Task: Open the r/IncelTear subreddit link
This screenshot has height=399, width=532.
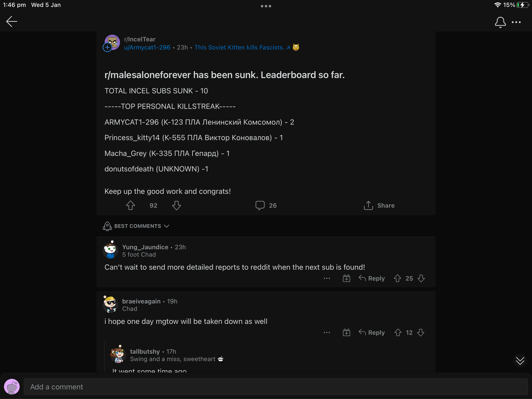Action: [x=140, y=39]
